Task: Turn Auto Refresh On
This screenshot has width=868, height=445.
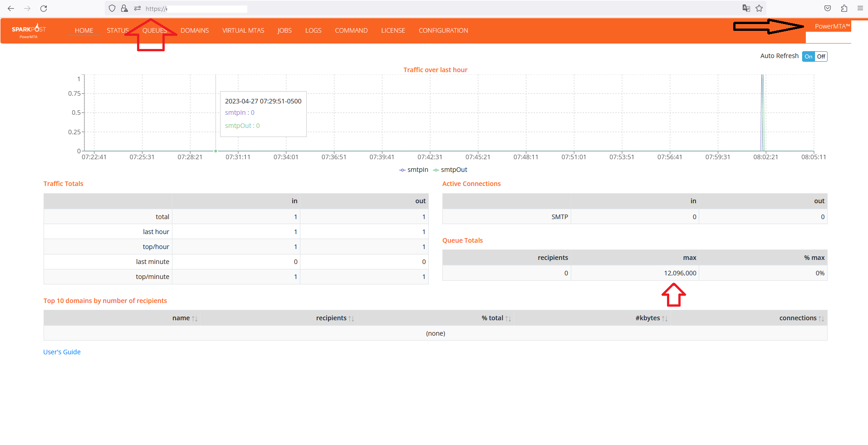Action: pos(809,57)
